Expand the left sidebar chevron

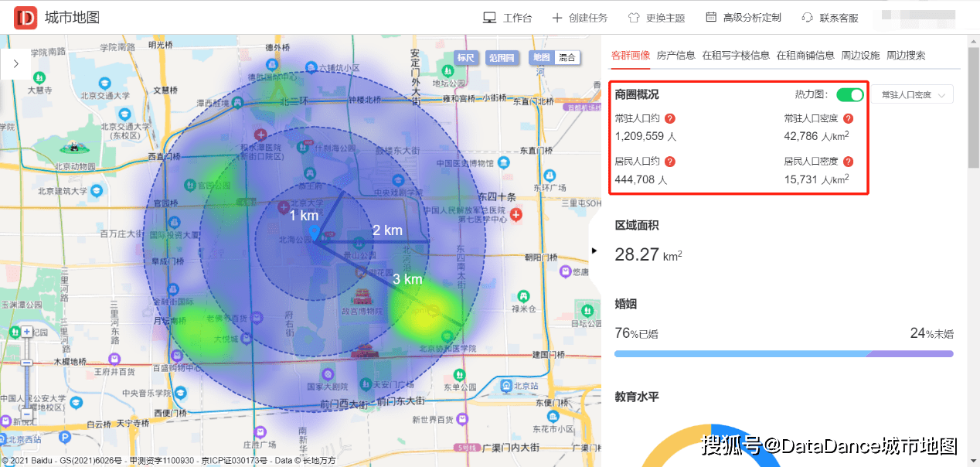[x=15, y=63]
